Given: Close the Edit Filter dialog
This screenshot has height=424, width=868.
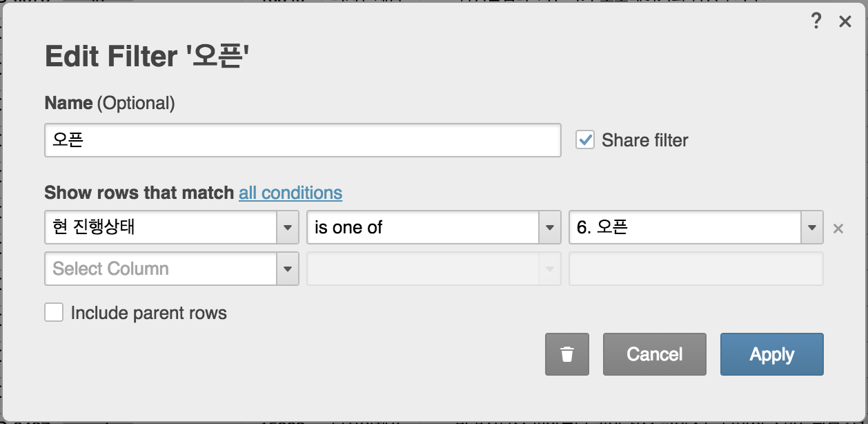Looking at the screenshot, I should pyautogui.click(x=845, y=22).
